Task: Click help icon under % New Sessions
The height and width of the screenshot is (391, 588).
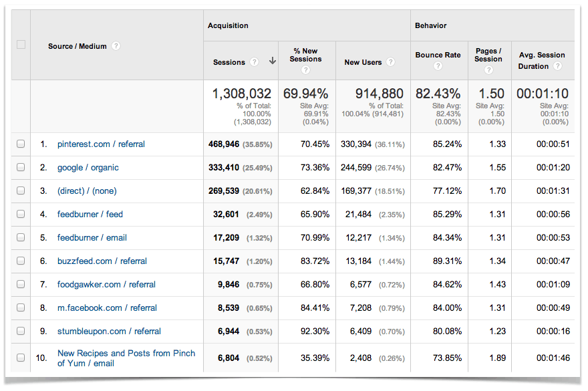Action: [306, 70]
